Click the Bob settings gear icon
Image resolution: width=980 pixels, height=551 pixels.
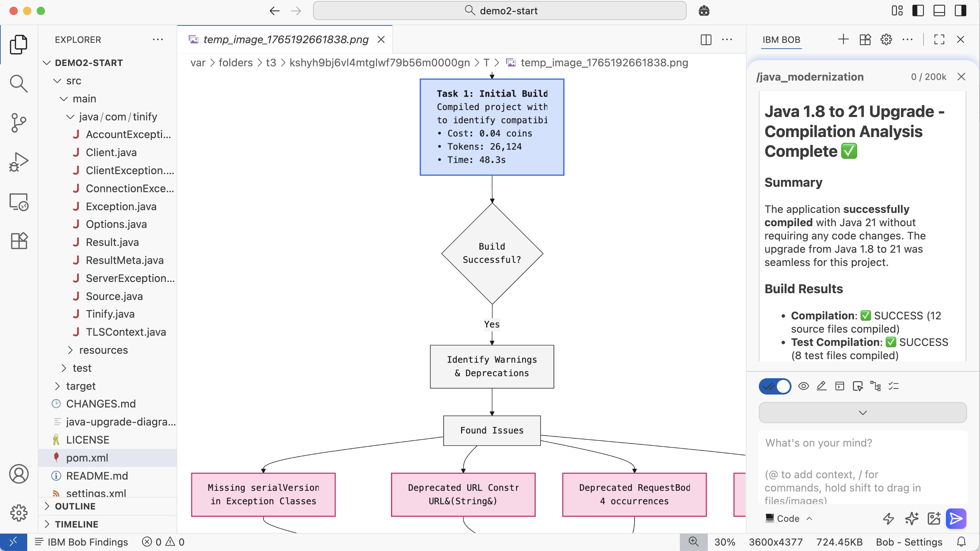(x=886, y=39)
